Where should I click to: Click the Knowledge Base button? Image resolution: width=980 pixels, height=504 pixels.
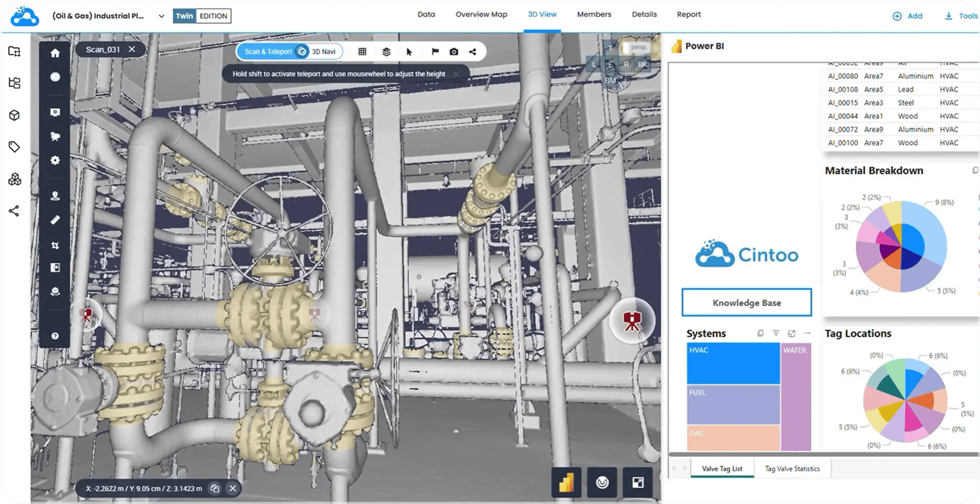[746, 302]
